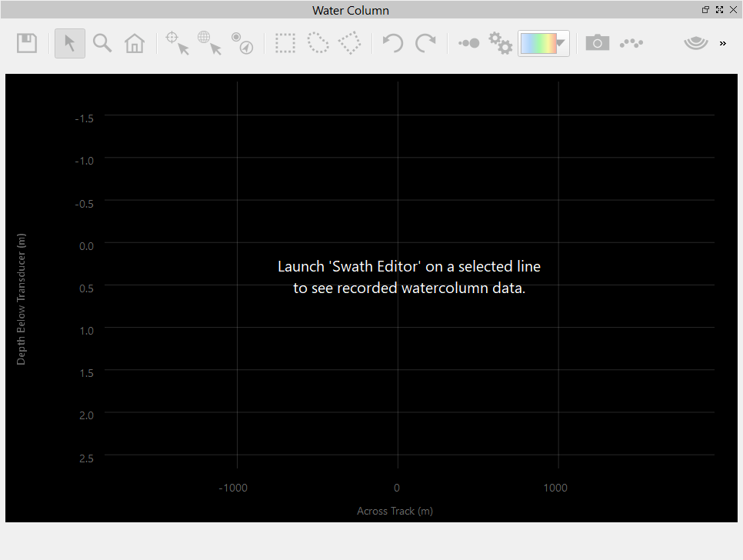This screenshot has height=560, width=743.
Task: Click the compass target navigation tool
Action: [x=242, y=43]
